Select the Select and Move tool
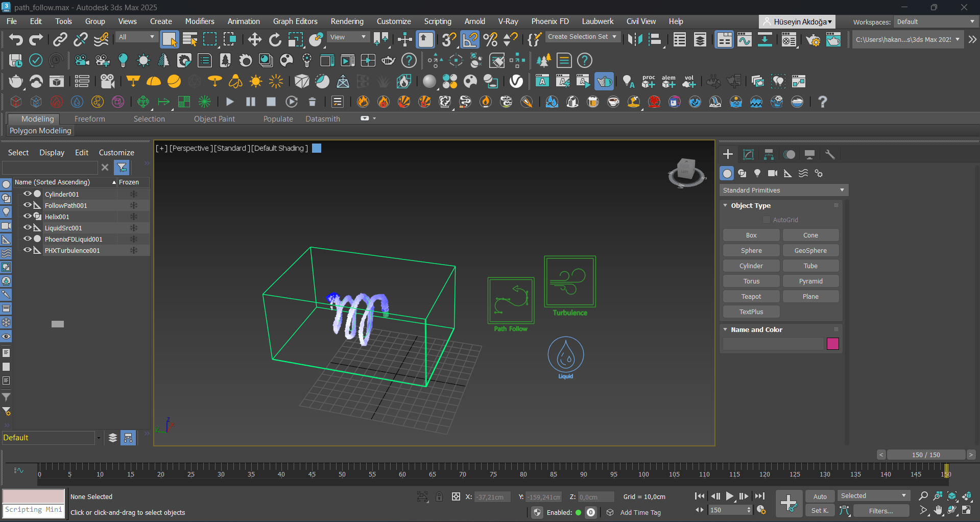Screen dimensions: 980x522 pyautogui.click(x=254, y=39)
